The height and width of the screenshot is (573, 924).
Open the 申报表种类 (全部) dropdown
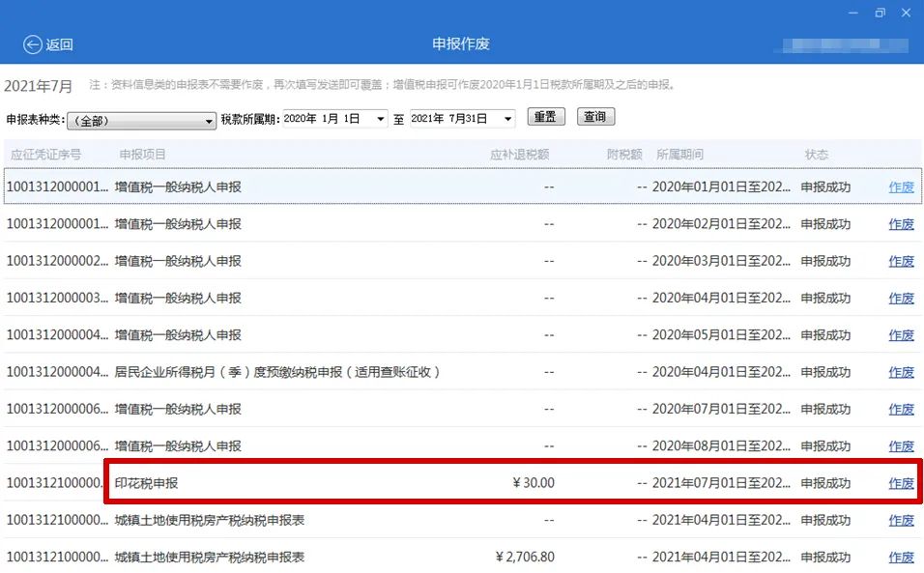tap(141, 121)
